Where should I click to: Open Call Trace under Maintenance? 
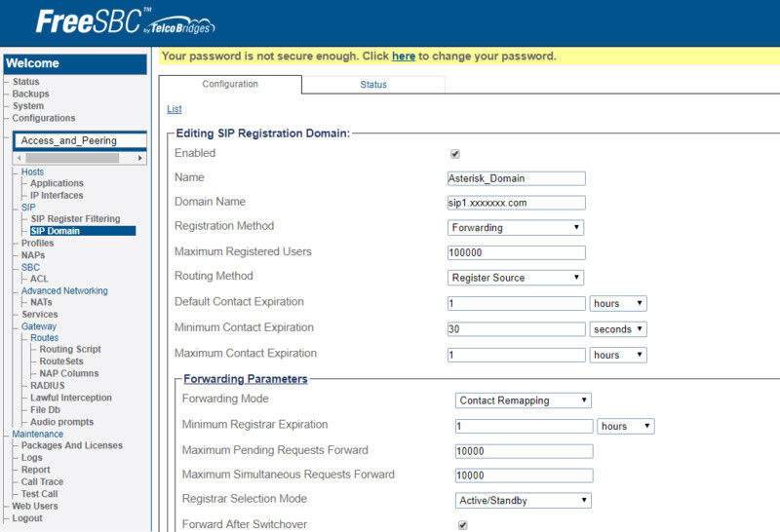tap(42, 481)
